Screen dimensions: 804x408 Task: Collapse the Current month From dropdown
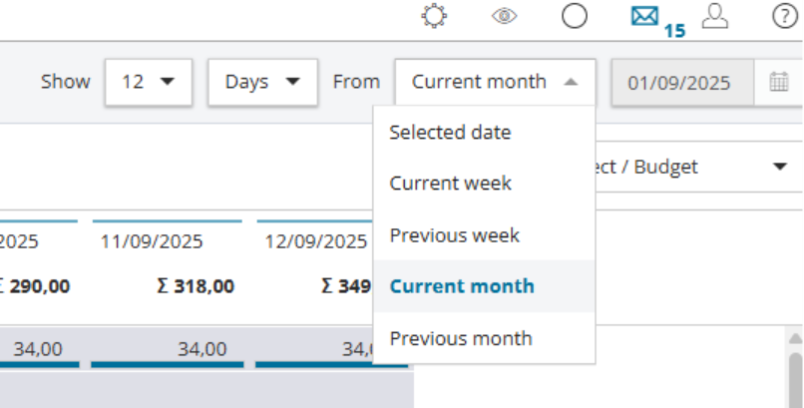(x=495, y=82)
